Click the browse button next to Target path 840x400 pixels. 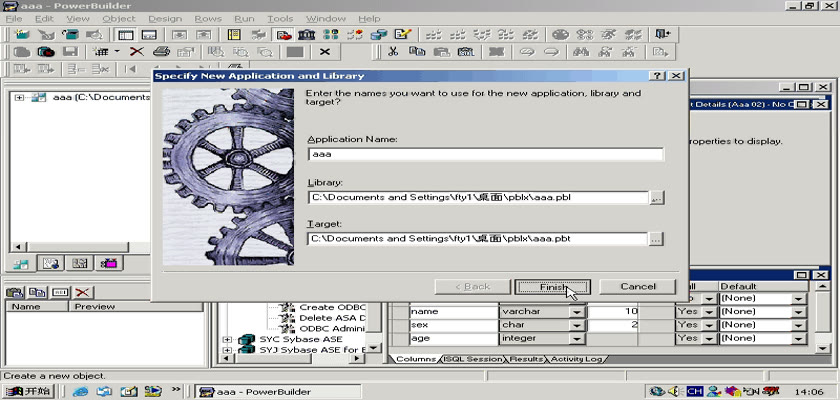[656, 239]
